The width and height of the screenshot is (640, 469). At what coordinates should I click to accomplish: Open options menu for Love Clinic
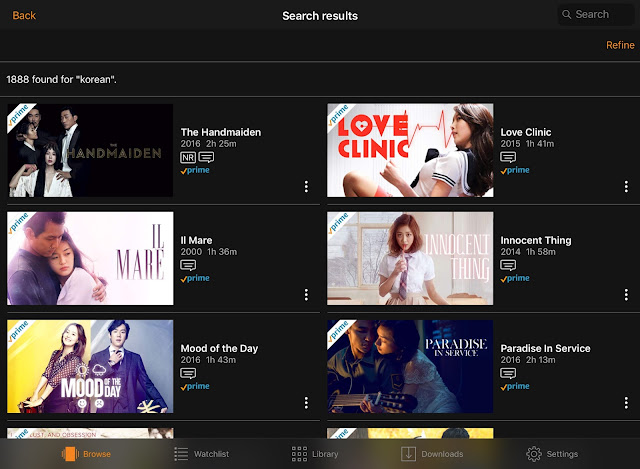626,187
